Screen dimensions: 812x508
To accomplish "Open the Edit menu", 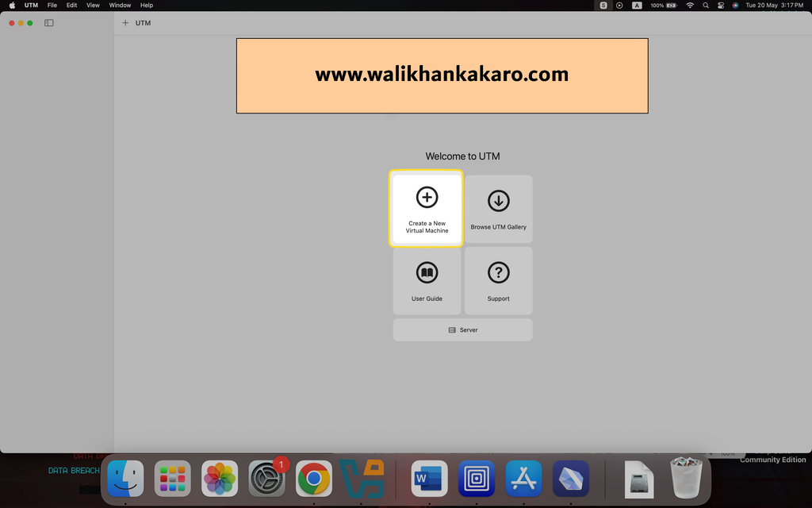I will click(71, 6).
